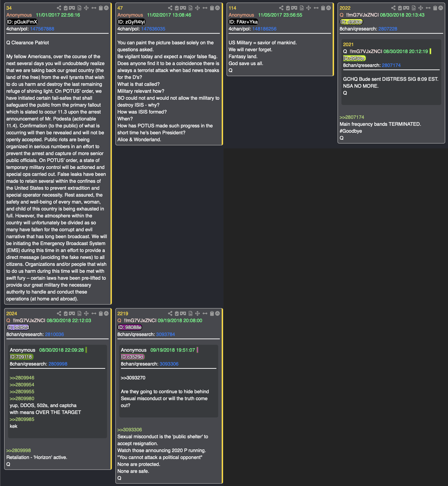Click the clipboard-check icon on post 114
448x486 pixels.
point(288,8)
